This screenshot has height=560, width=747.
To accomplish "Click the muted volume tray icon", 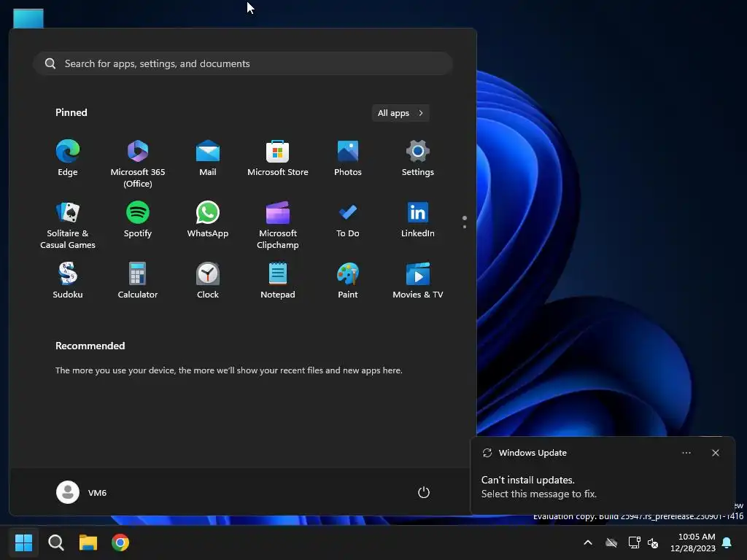I will pyautogui.click(x=653, y=542).
